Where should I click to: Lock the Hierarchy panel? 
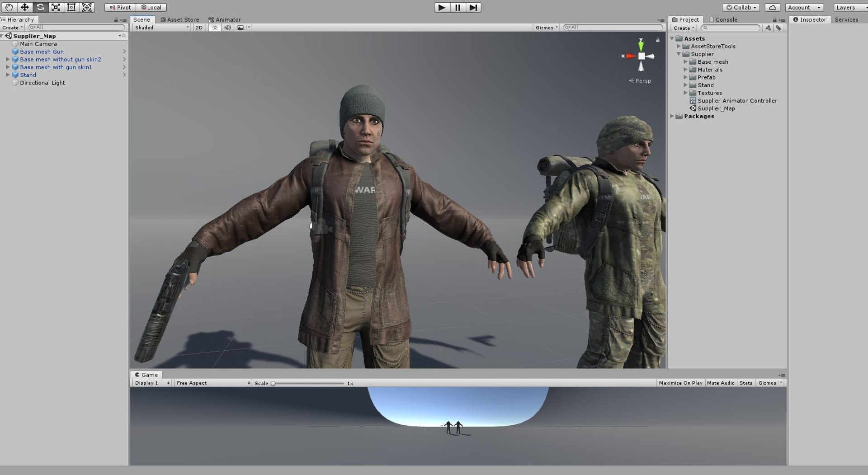pyautogui.click(x=116, y=20)
